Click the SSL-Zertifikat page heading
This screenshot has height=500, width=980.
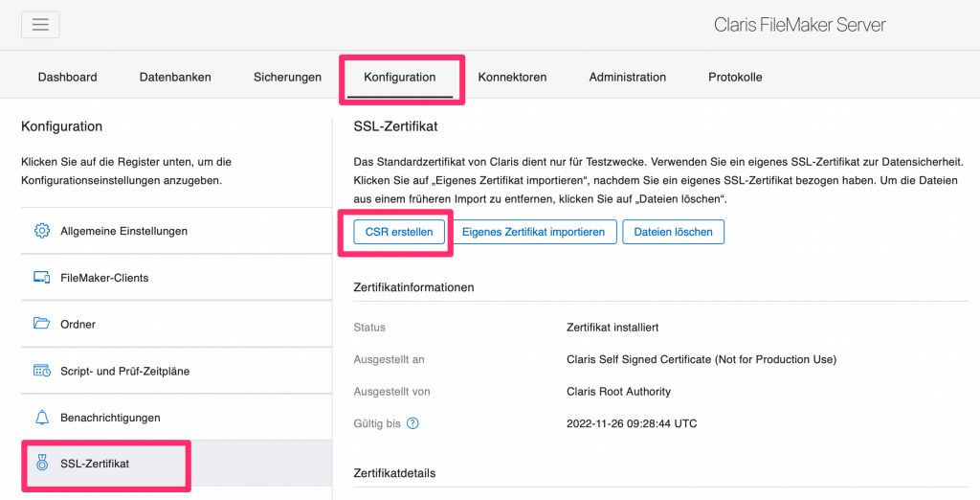[x=395, y=126]
